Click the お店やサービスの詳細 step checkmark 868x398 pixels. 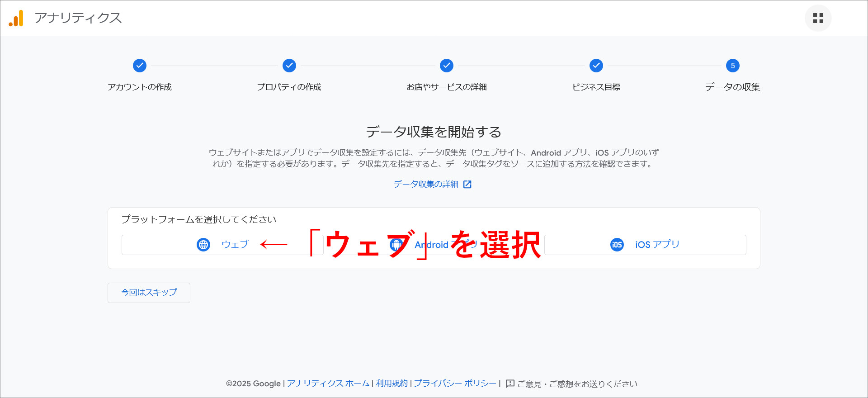pos(447,66)
